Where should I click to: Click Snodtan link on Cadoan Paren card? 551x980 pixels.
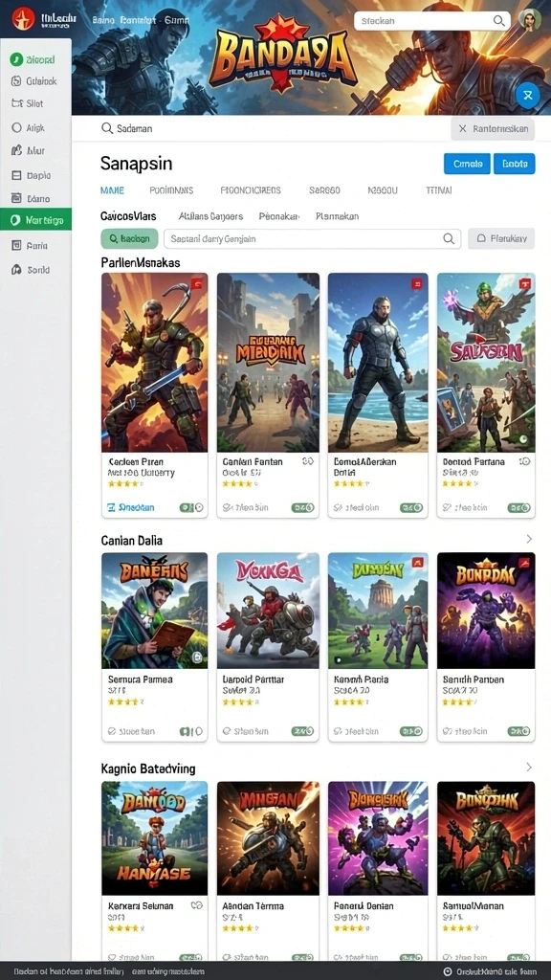[131, 507]
